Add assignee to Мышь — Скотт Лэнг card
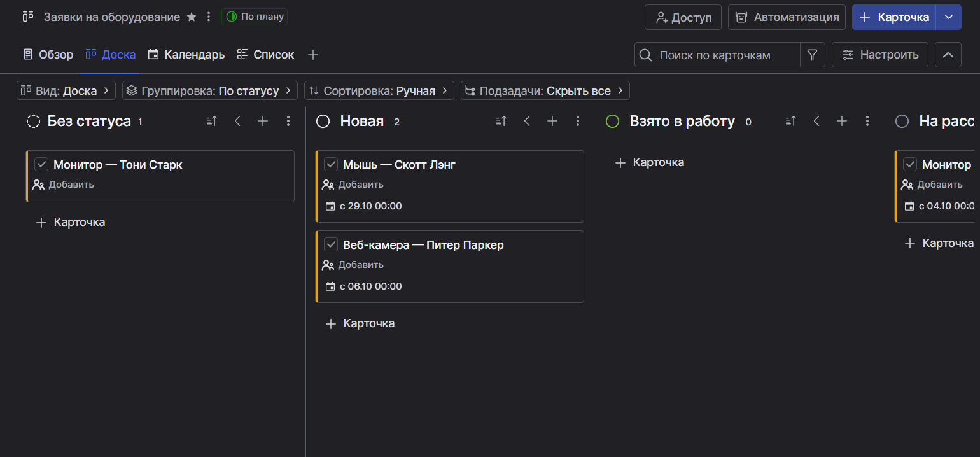980x457 pixels. point(353,185)
